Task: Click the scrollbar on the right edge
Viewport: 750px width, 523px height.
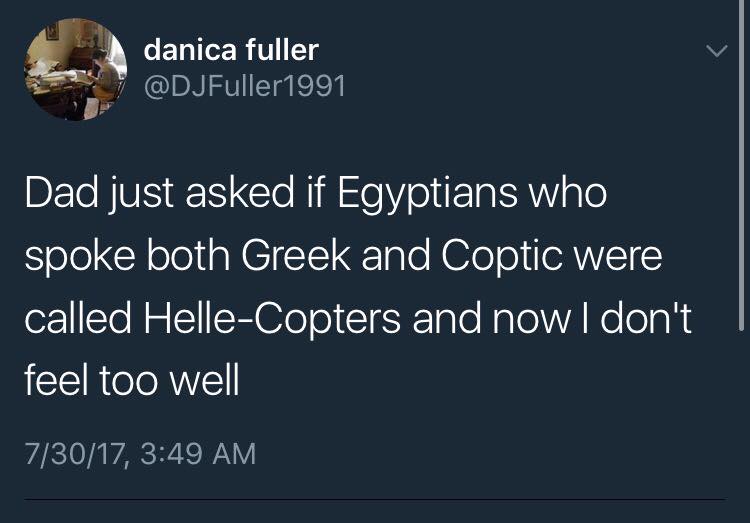Action: click(x=741, y=165)
